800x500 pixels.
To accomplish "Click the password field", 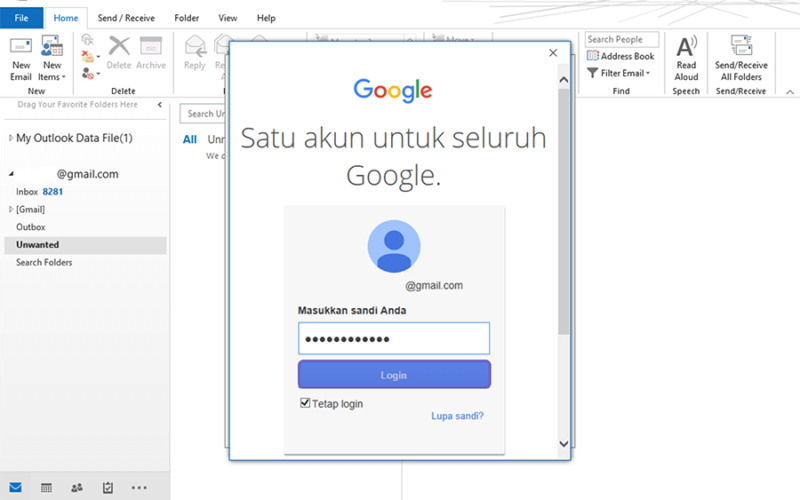I will [394, 338].
